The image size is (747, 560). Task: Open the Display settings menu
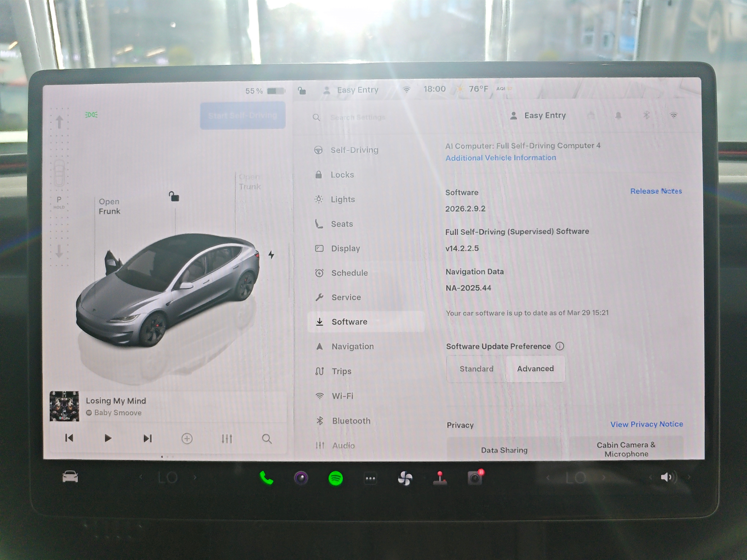(x=345, y=248)
